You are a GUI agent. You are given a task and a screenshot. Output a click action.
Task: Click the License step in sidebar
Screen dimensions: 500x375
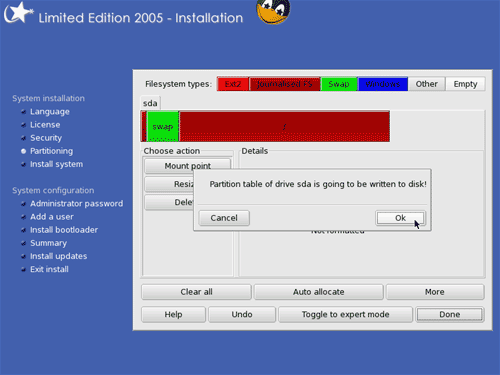coord(45,125)
